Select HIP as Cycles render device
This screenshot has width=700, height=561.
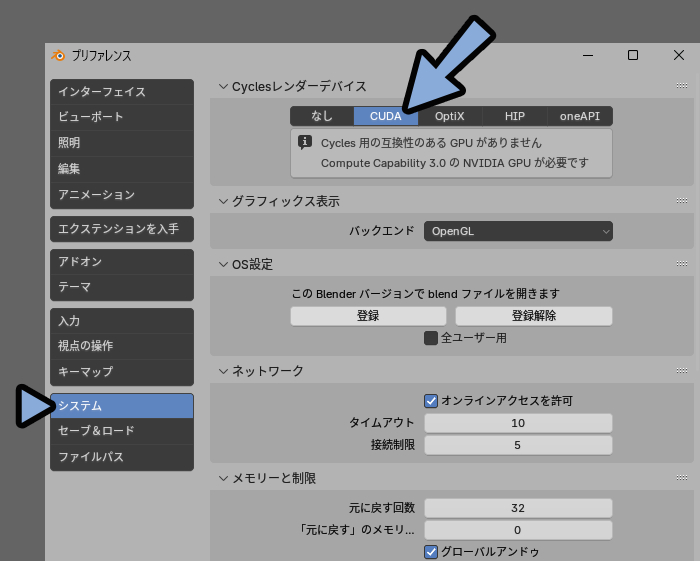click(515, 116)
